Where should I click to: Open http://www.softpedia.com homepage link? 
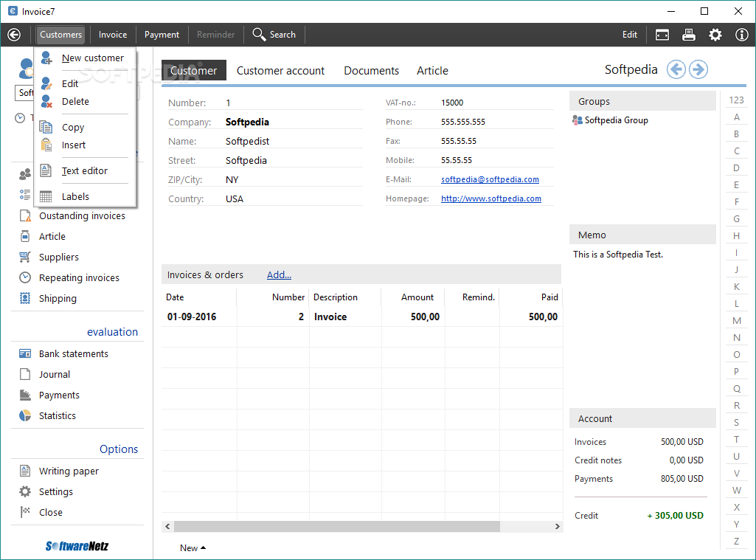pyautogui.click(x=490, y=198)
